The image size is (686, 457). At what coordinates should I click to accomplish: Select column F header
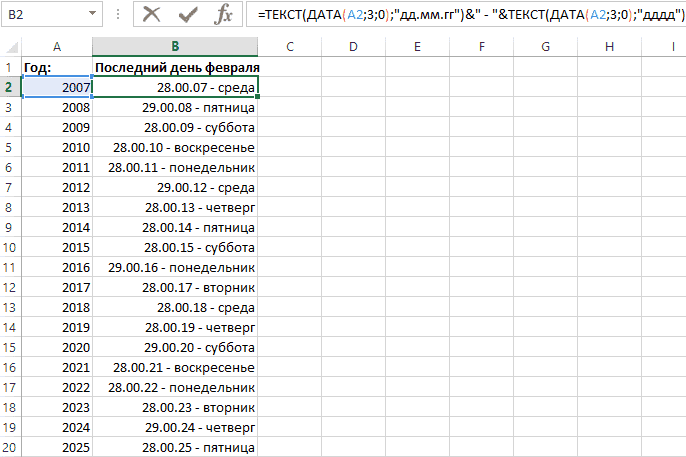click(x=481, y=47)
